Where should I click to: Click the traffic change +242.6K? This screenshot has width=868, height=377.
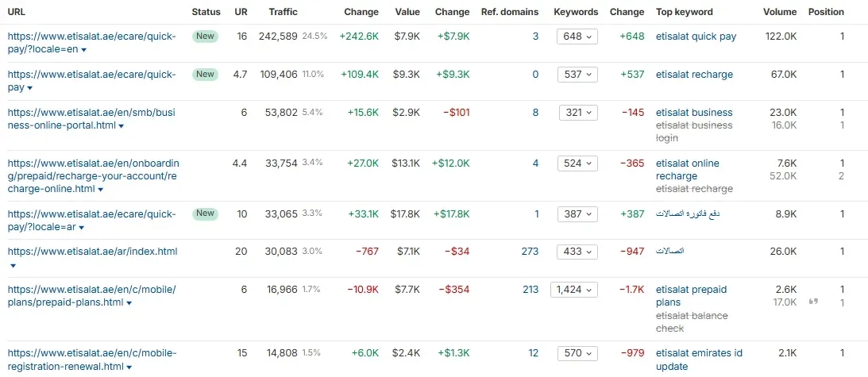pos(359,37)
